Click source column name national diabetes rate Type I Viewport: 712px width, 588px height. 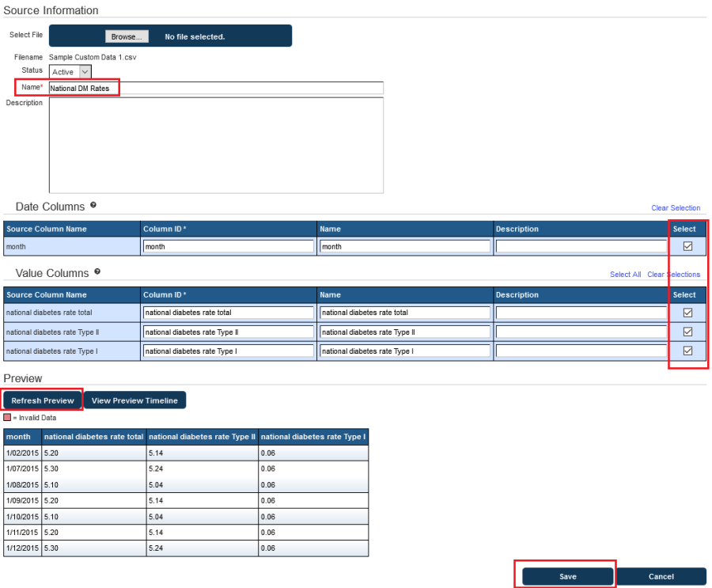72,351
